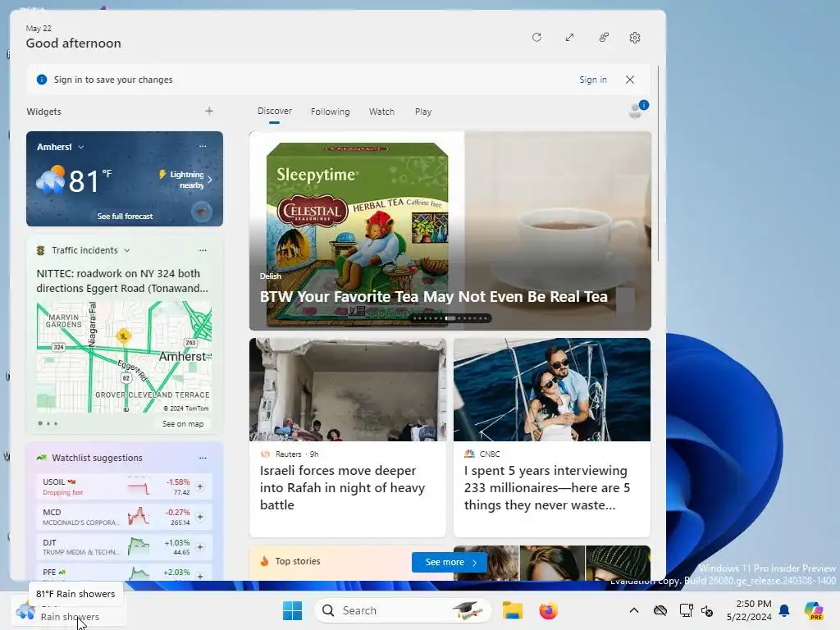Screen dimensions: 840x630
Task: Open Copilot preview taskbar icon
Action: (x=814, y=610)
